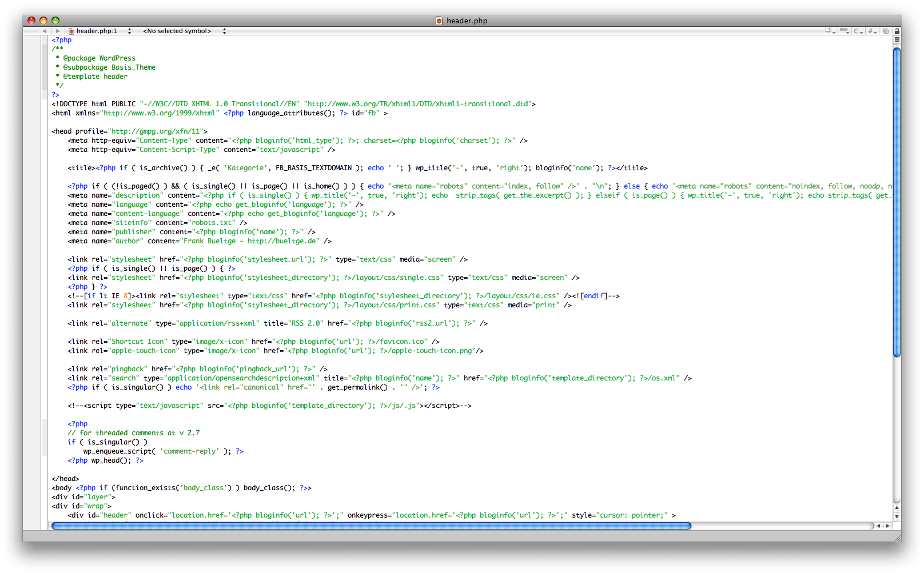
Task: Click the file icon beside header.php:1
Action: click(71, 31)
